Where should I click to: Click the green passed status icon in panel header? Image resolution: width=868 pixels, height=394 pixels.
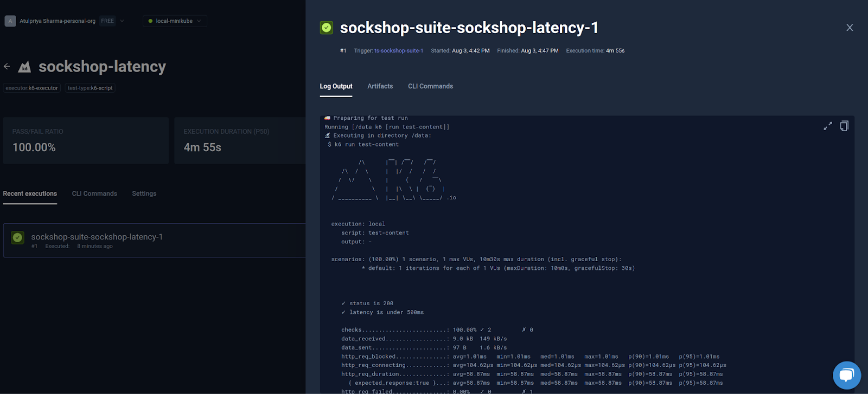327,28
